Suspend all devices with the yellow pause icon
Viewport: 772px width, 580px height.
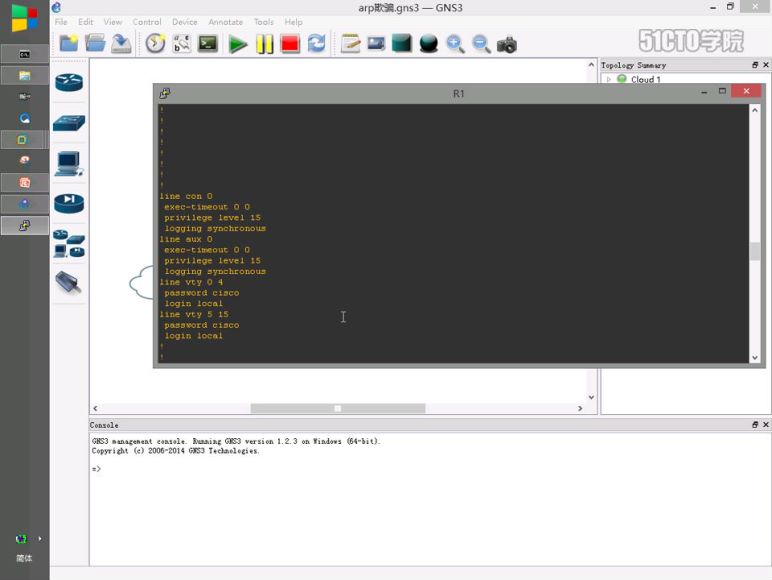264,44
